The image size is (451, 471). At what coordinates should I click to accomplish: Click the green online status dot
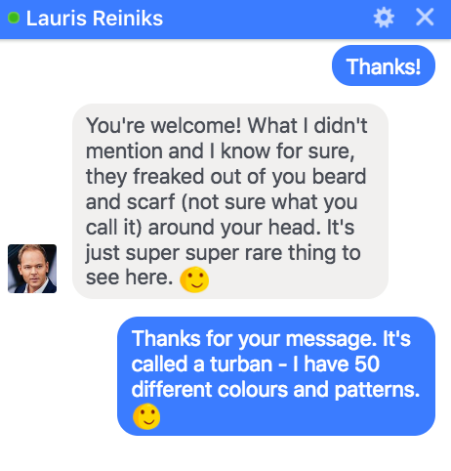(x=14, y=18)
